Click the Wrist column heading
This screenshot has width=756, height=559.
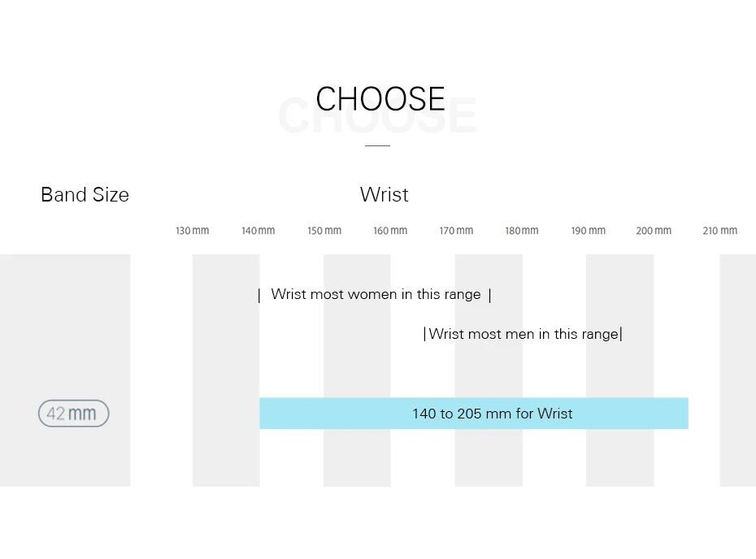(384, 195)
